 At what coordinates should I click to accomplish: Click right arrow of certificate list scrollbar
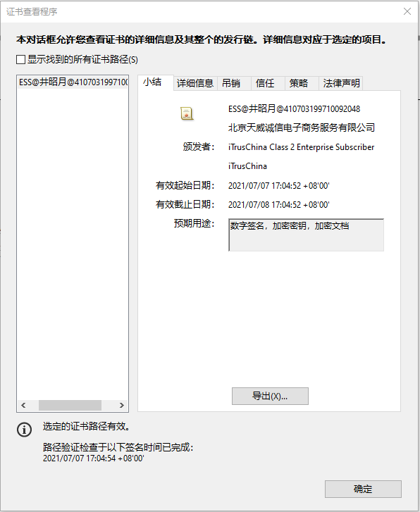coord(122,405)
